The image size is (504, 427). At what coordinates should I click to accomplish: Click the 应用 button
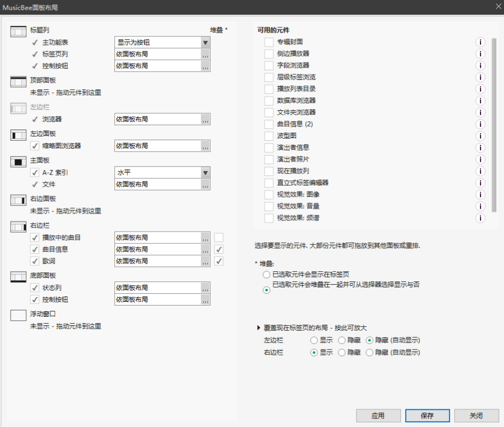pos(378,416)
